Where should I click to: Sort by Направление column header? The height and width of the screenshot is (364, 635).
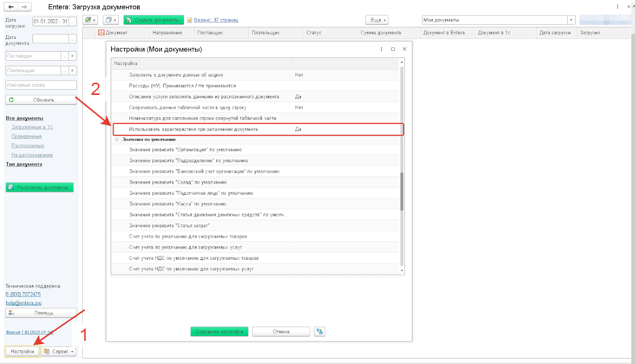pyautogui.click(x=172, y=33)
